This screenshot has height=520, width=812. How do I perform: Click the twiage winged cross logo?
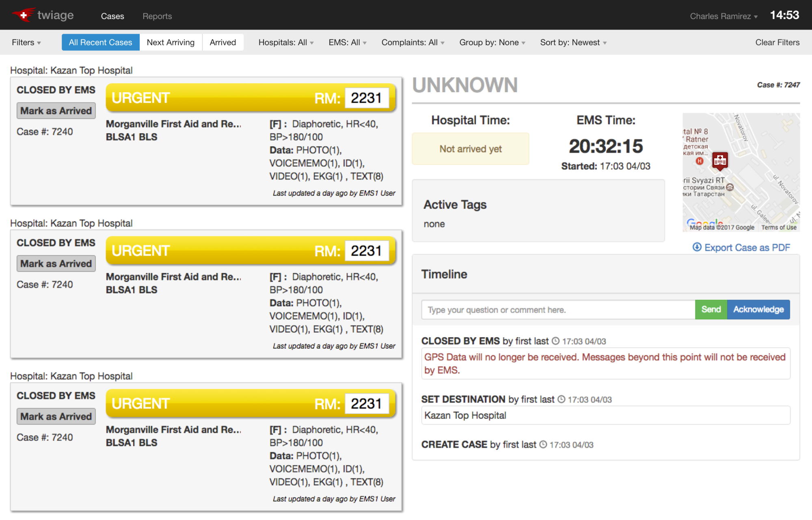[x=24, y=15]
